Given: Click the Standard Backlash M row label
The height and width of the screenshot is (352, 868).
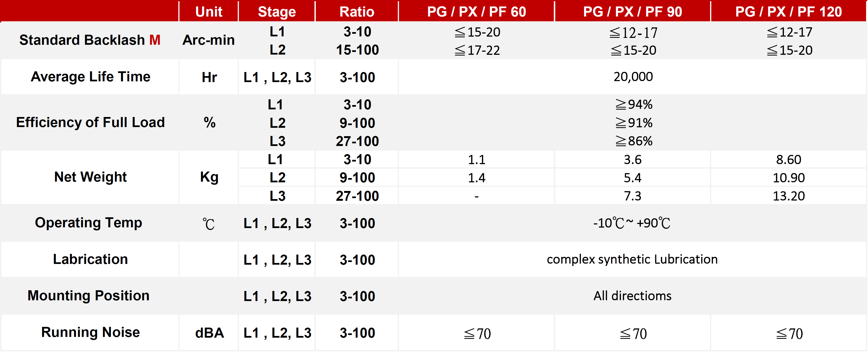Looking at the screenshot, I should (x=90, y=40).
